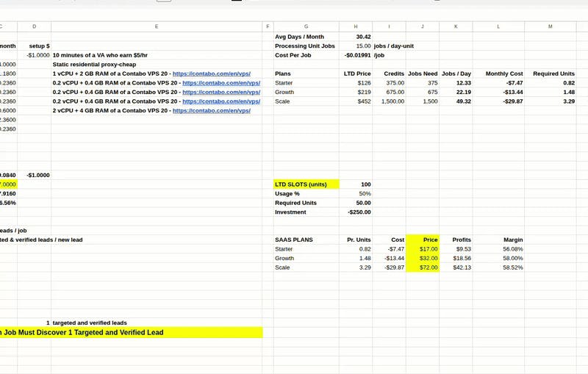
Task: Click the yellow Targeted and Verified Lead banner
Action: 132,332
